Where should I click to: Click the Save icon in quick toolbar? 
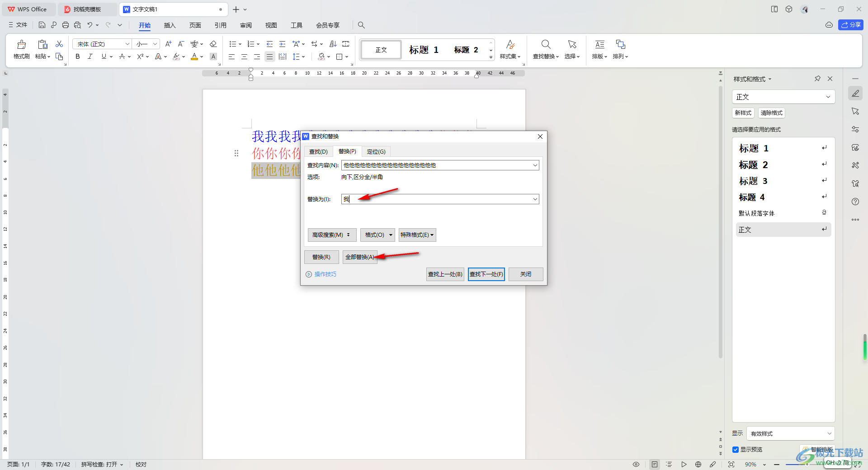[42, 25]
